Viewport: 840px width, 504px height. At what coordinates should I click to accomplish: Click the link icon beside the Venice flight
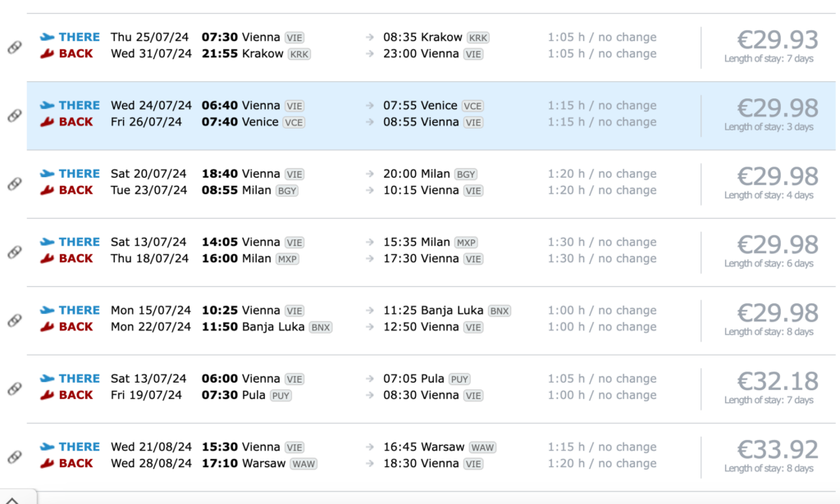14,116
